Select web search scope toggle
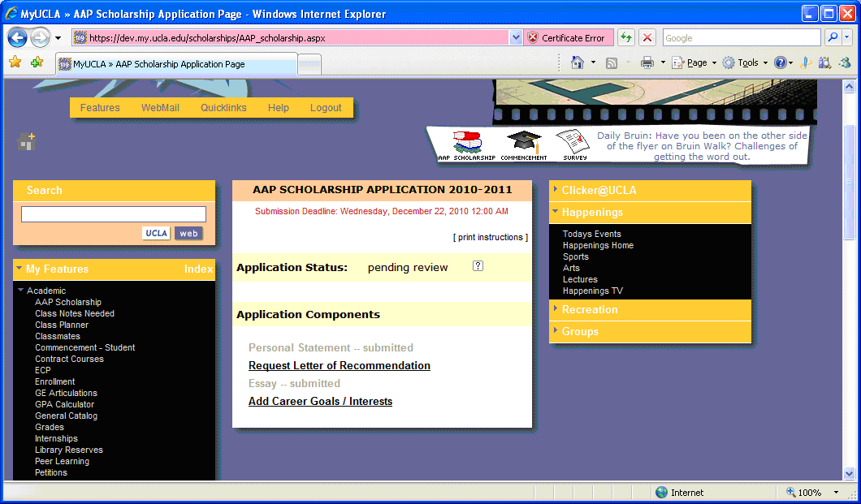Viewport: 861px width, 504px height. pyautogui.click(x=188, y=234)
